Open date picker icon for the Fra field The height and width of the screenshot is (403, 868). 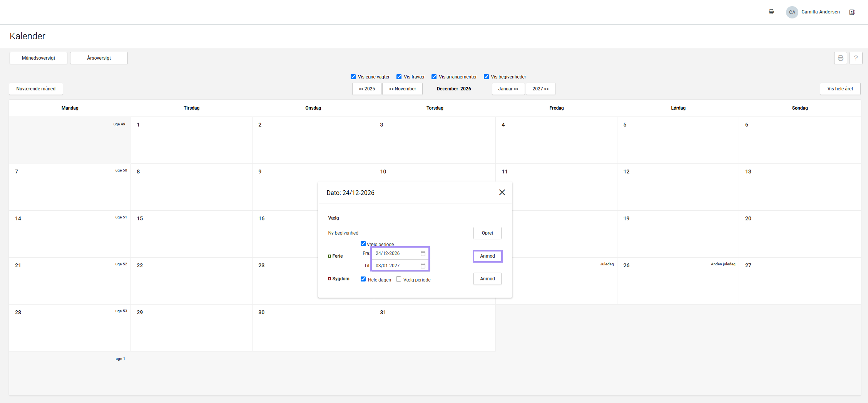pos(423,253)
